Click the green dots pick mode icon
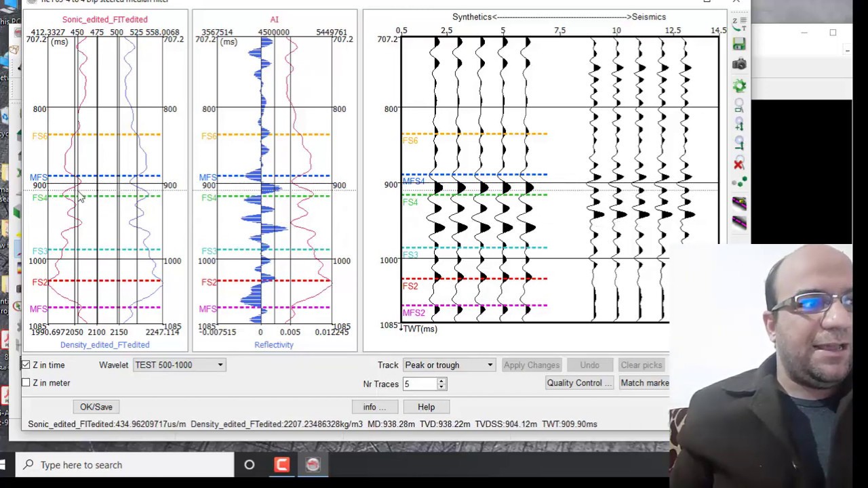The width and height of the screenshot is (868, 488). point(739,183)
